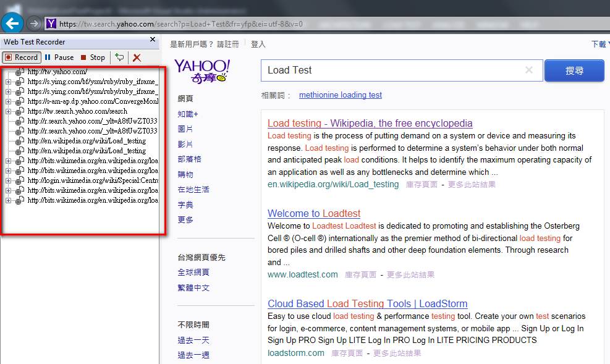610x364 pixels.
Task: Click the Yahoo favicon in address bar
Action: pos(51,23)
